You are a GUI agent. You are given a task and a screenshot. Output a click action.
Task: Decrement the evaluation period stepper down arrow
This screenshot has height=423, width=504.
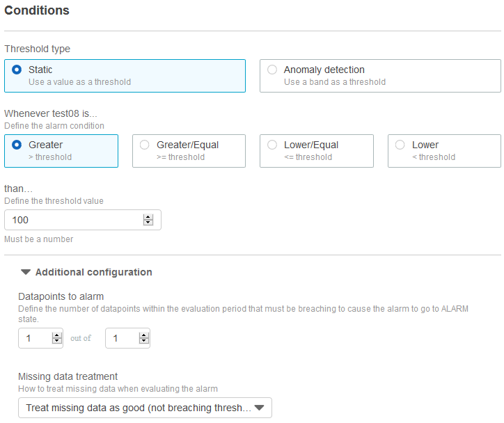(x=144, y=341)
